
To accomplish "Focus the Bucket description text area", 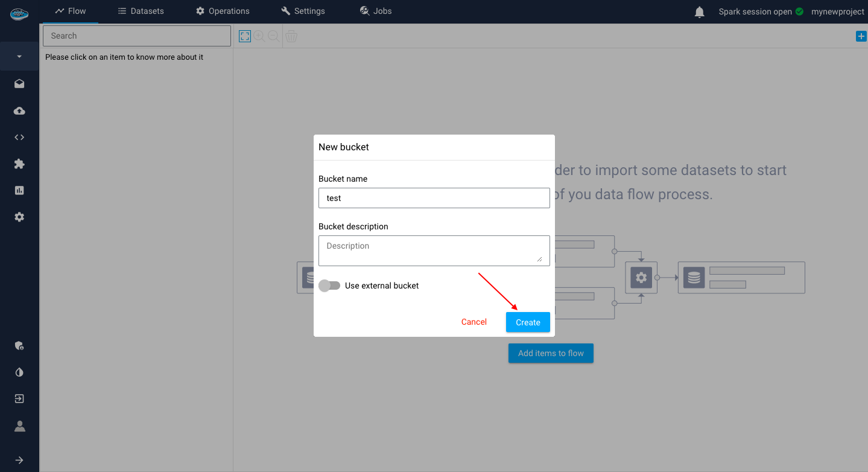I will click(434, 250).
